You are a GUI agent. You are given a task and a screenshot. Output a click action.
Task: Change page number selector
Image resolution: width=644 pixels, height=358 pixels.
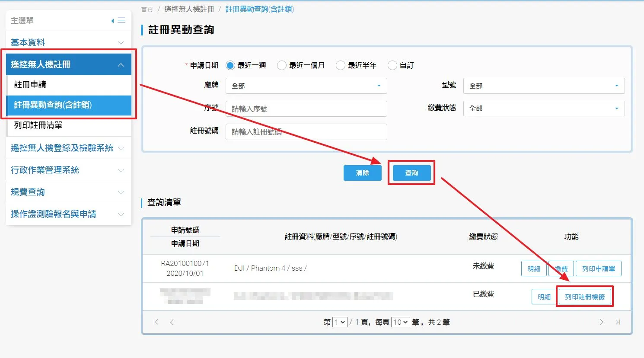tap(340, 322)
